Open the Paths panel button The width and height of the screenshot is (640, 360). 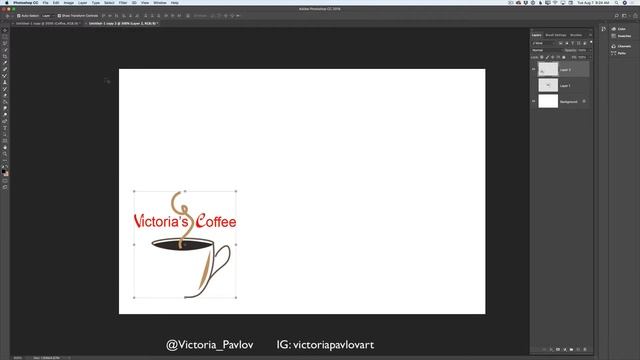618,53
